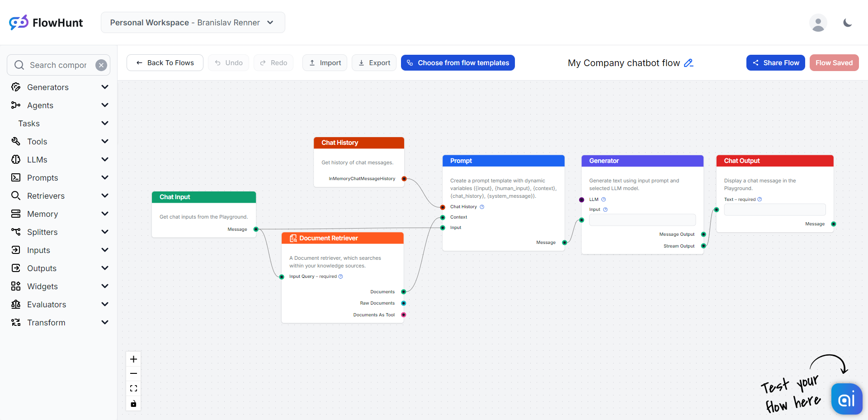Fit the flow view to screen

pyautogui.click(x=133, y=389)
